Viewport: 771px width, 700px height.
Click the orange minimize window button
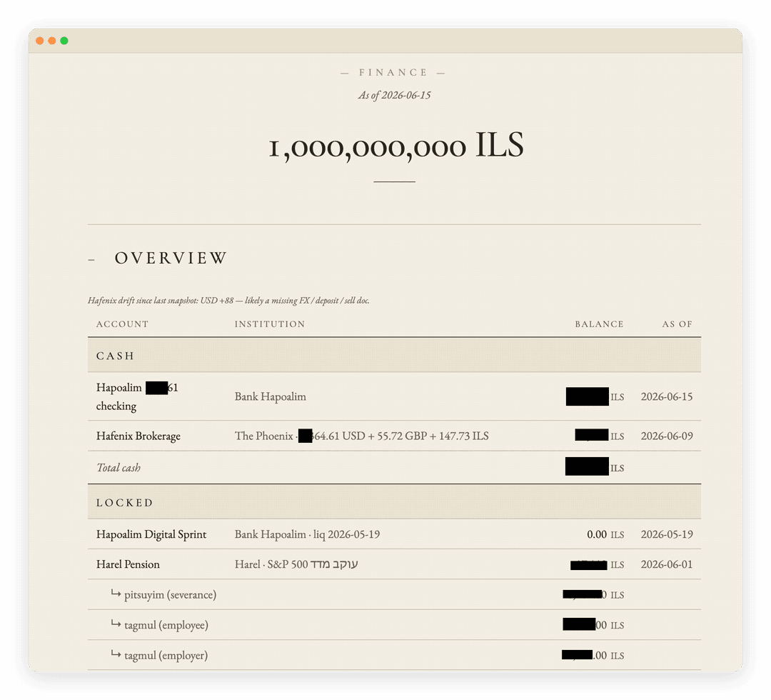[51, 41]
